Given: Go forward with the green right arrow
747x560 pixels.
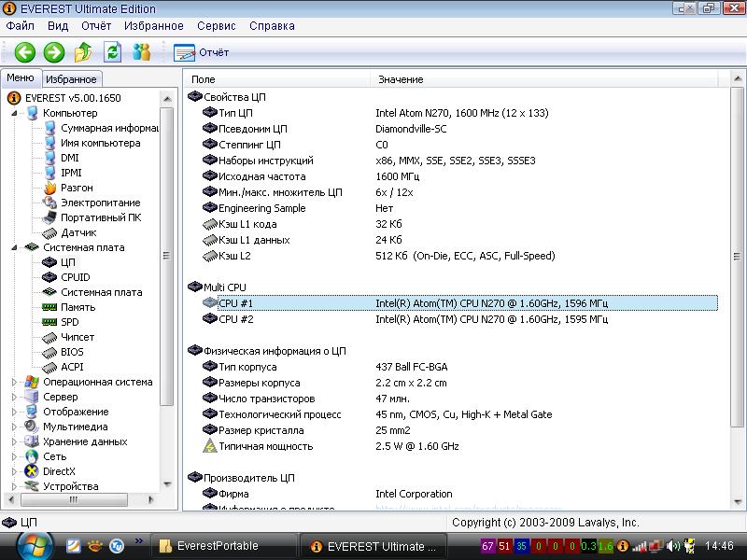Looking at the screenshot, I should [54, 52].
